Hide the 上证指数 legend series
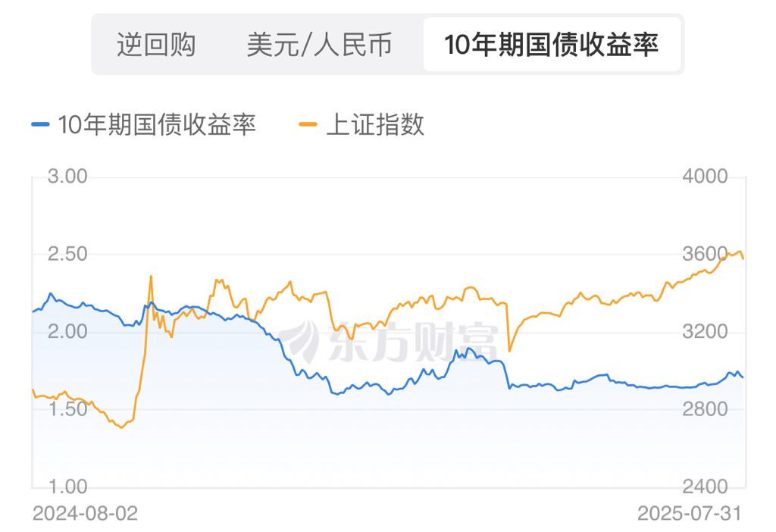Screen dimensions: 776x532 pos(375,124)
